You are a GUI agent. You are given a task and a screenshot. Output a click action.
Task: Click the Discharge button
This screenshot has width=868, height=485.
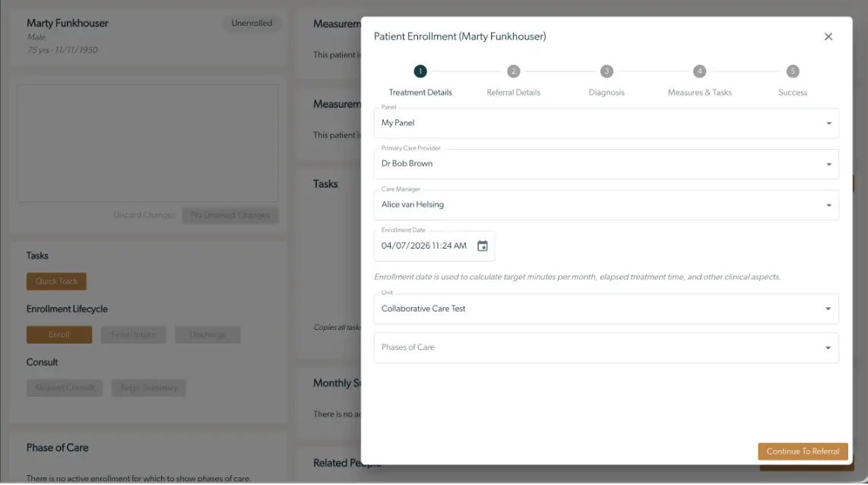pyautogui.click(x=207, y=334)
